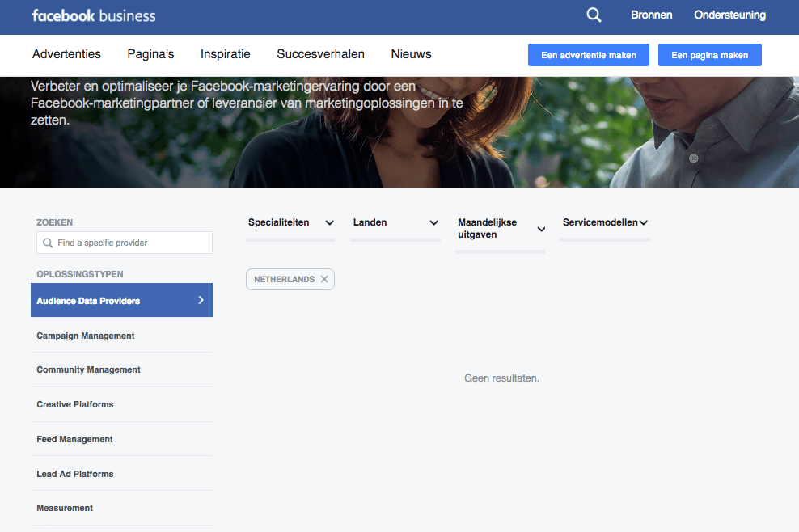Open the Bronnen link in header
The width and height of the screenshot is (799, 532).
[651, 15]
